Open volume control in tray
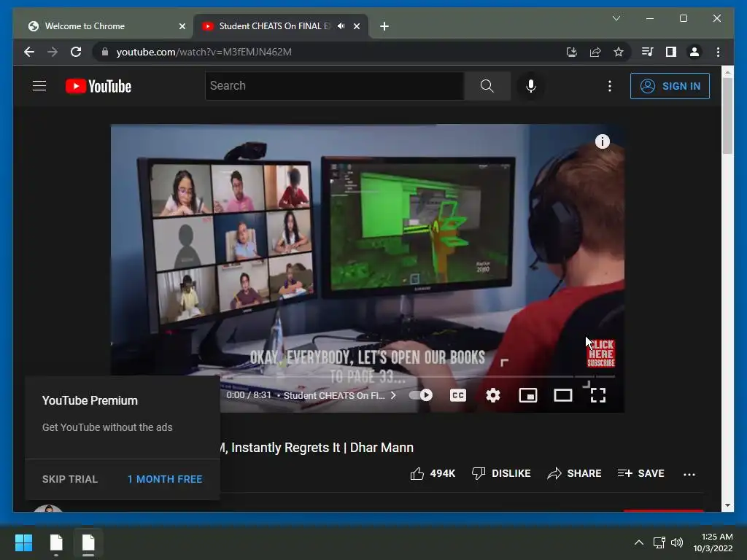747x560 pixels. [676, 542]
